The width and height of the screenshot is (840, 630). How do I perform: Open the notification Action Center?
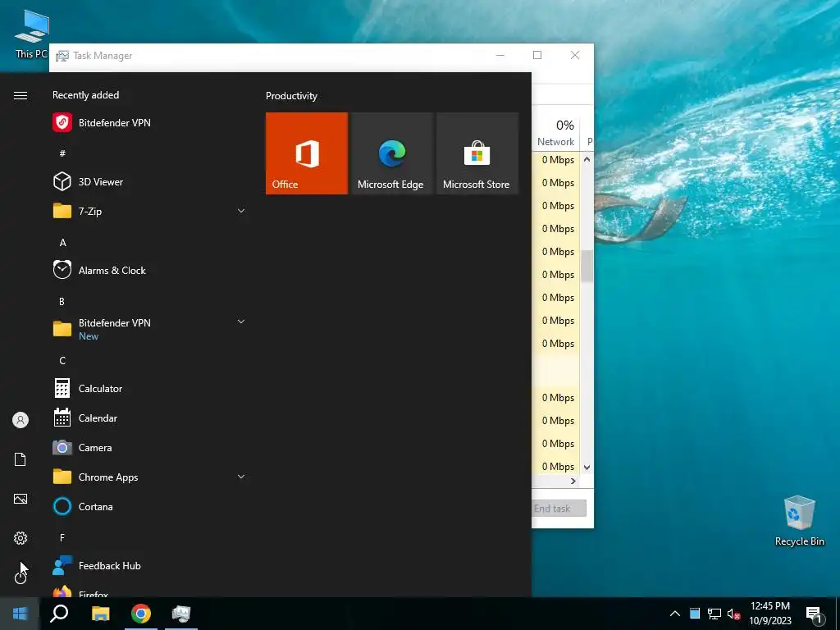point(814,614)
